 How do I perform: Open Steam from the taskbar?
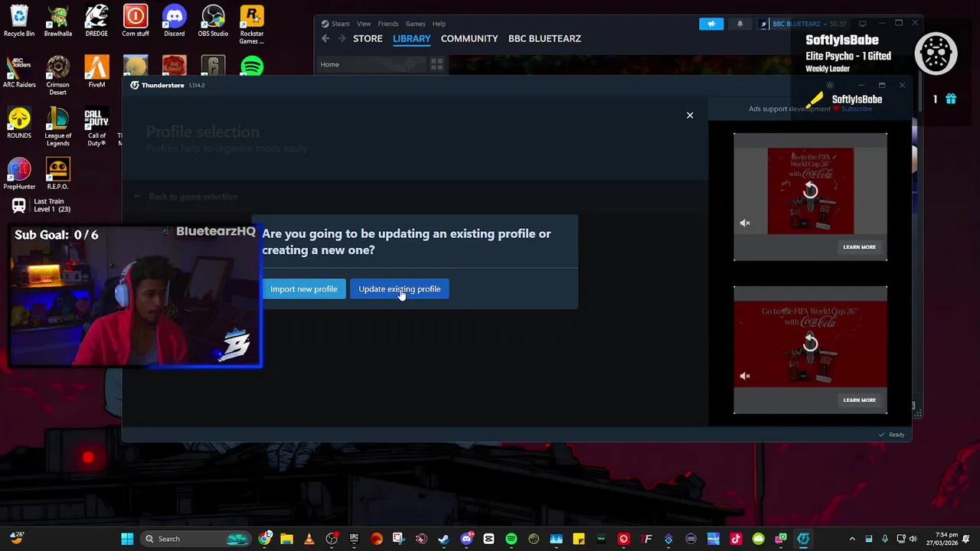coord(444,539)
